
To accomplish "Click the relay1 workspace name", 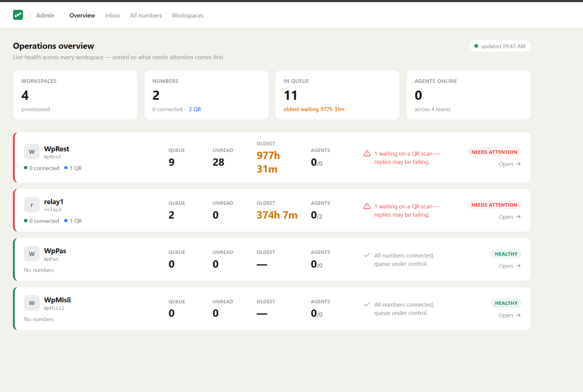I will tap(54, 202).
